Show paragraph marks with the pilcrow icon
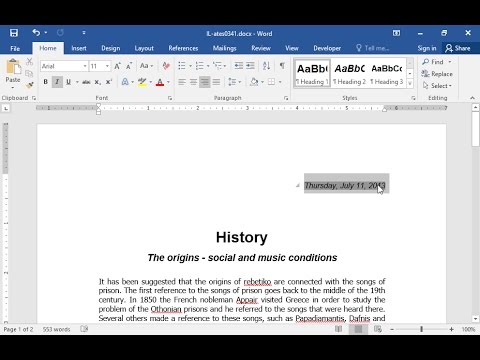 pos(282,66)
